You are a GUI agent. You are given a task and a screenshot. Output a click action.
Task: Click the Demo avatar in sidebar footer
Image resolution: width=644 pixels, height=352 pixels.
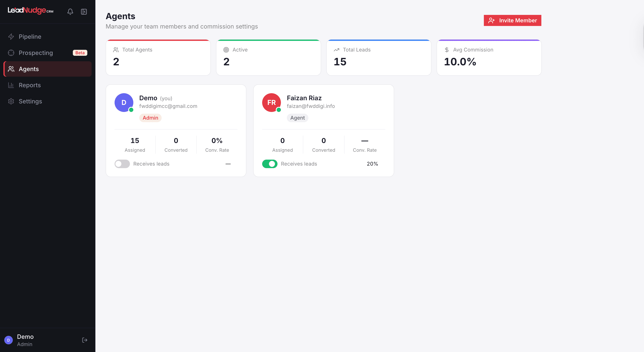[9, 340]
